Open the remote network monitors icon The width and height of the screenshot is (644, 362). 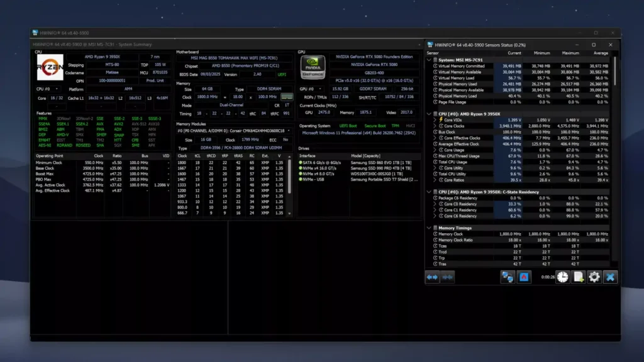(508, 277)
